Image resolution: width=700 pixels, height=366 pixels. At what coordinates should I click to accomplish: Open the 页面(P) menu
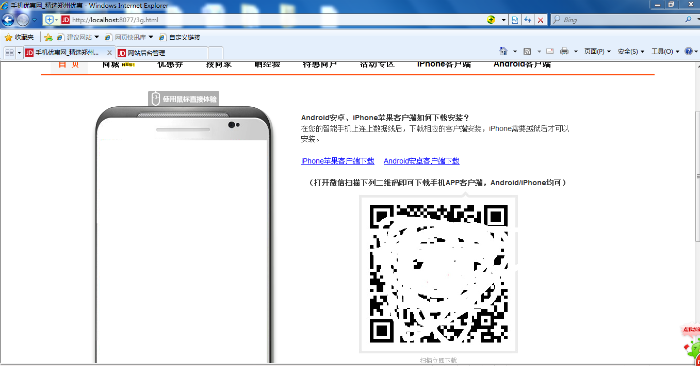click(x=597, y=51)
